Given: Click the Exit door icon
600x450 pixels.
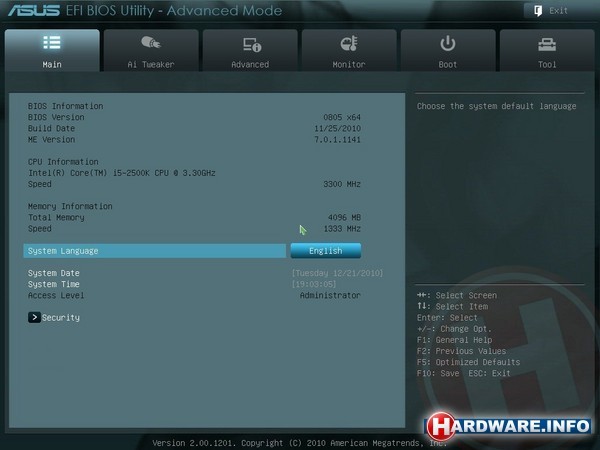Looking at the screenshot, I should point(538,11).
